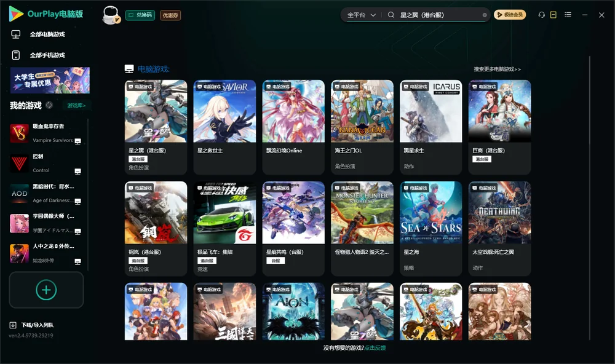This screenshot has width=615, height=364.
Task: Click the Control row PC platform icon
Action: click(x=77, y=171)
